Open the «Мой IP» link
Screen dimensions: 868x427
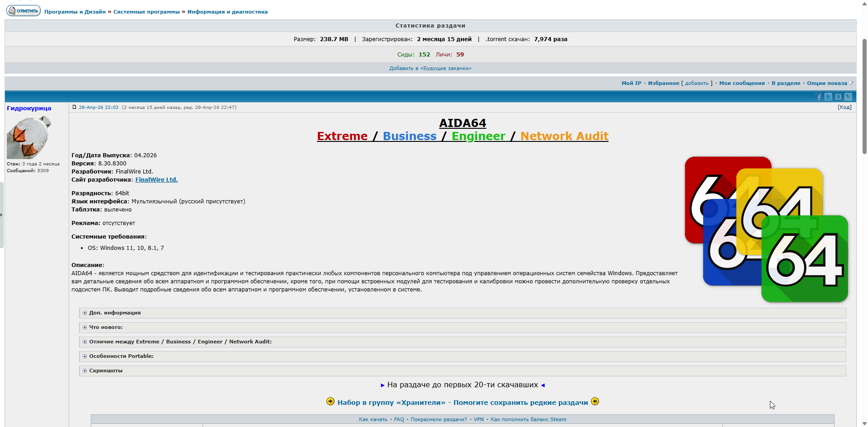click(631, 83)
